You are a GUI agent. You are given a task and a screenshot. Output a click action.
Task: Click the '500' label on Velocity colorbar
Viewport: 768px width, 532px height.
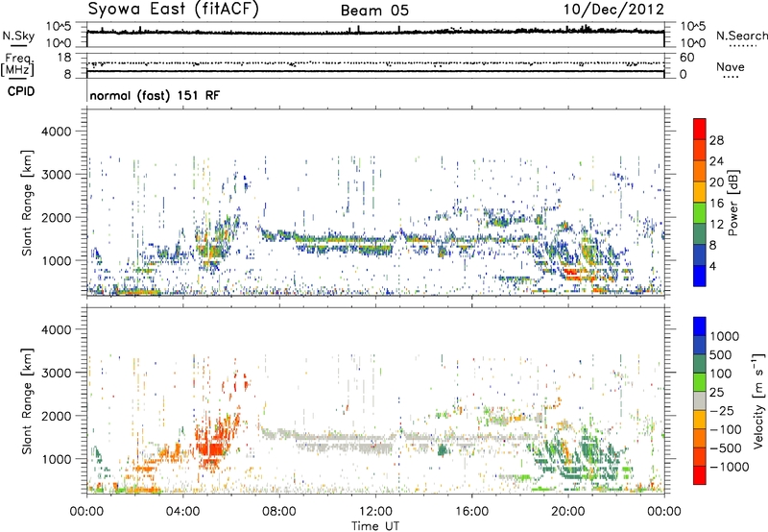[722, 354]
